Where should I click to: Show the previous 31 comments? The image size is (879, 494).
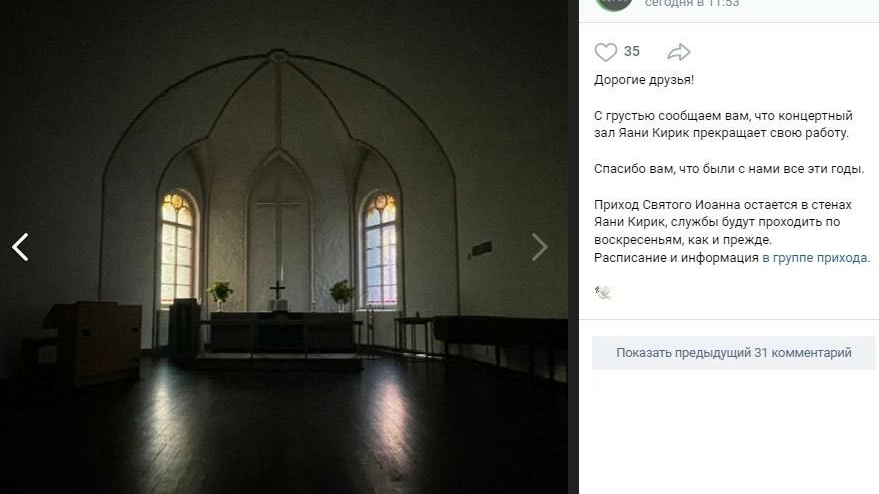click(x=734, y=353)
